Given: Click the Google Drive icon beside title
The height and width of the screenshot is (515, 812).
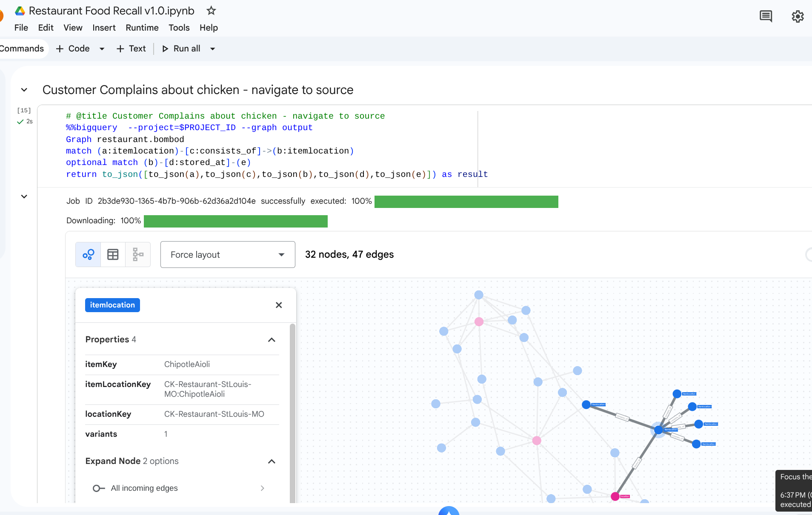Looking at the screenshot, I should (x=20, y=11).
